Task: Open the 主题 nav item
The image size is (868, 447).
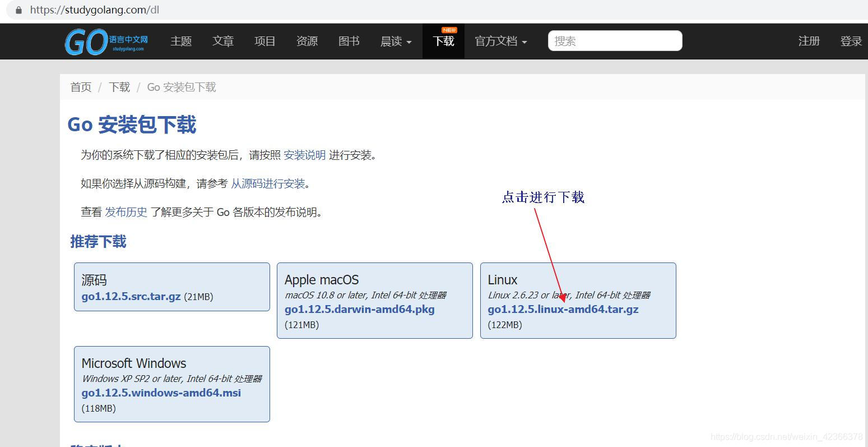Action: tap(181, 41)
